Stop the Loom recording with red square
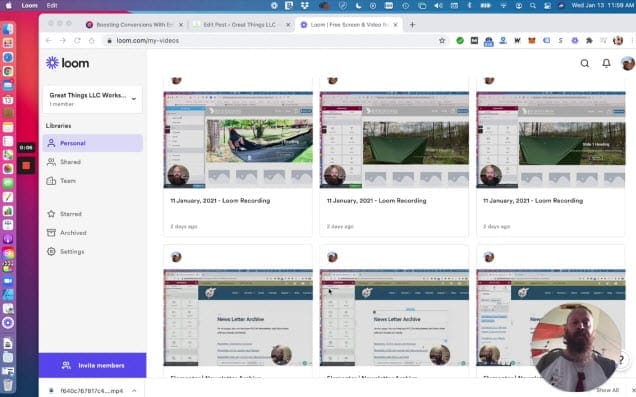636x397 pixels. [x=26, y=165]
